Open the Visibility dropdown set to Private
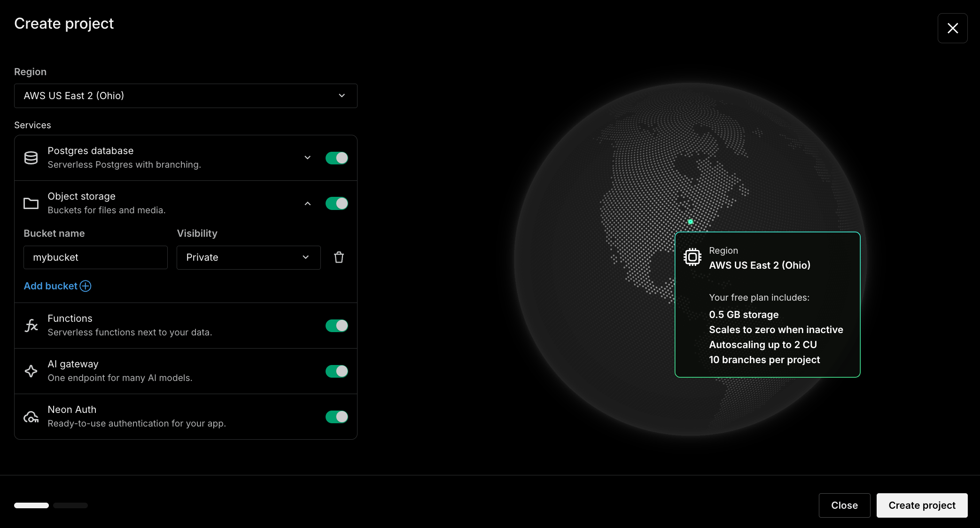 click(x=249, y=257)
